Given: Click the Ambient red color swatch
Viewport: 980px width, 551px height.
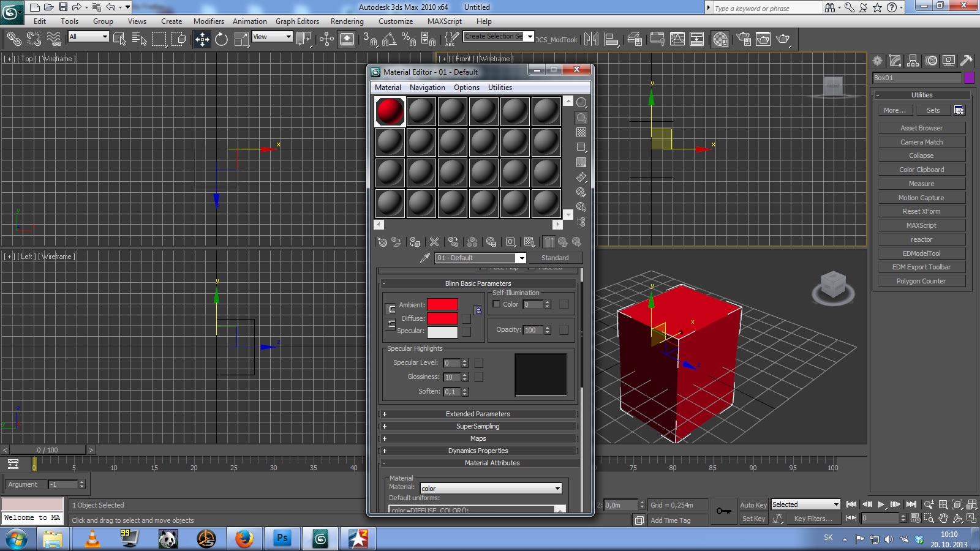Looking at the screenshot, I should [x=442, y=304].
